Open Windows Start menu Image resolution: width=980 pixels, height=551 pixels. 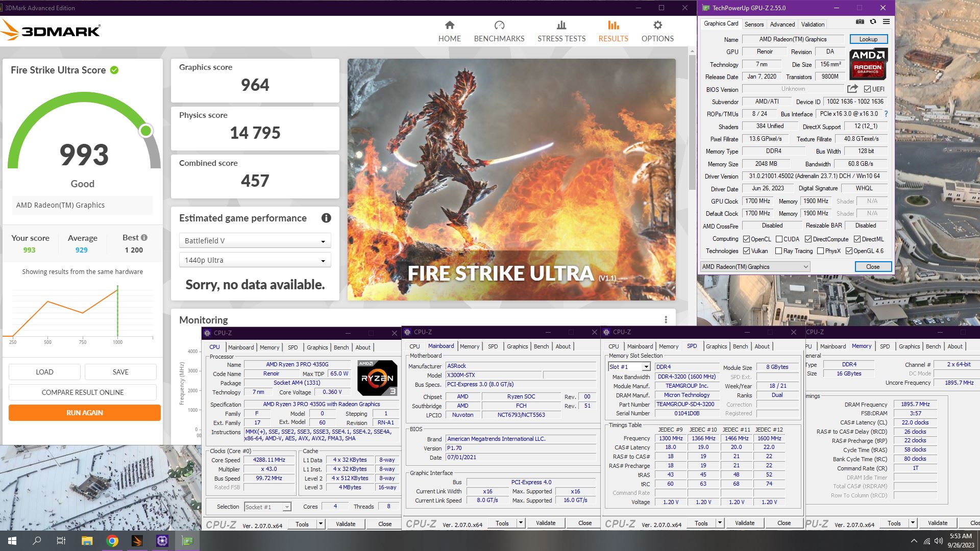point(12,541)
